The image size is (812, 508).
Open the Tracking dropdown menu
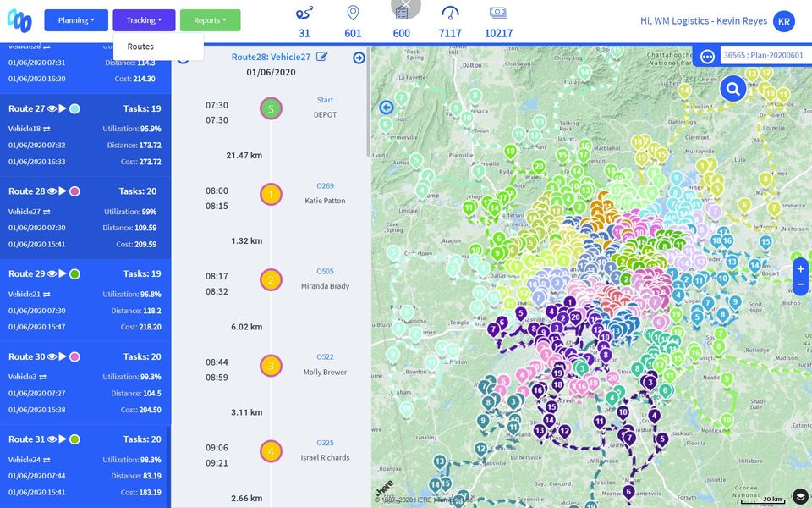pos(144,20)
